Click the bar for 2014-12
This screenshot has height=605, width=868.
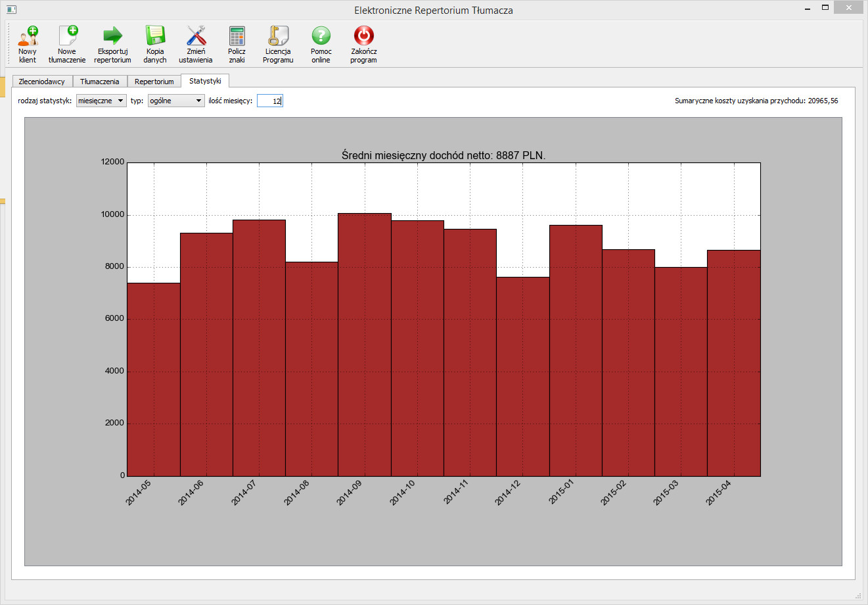(x=523, y=376)
